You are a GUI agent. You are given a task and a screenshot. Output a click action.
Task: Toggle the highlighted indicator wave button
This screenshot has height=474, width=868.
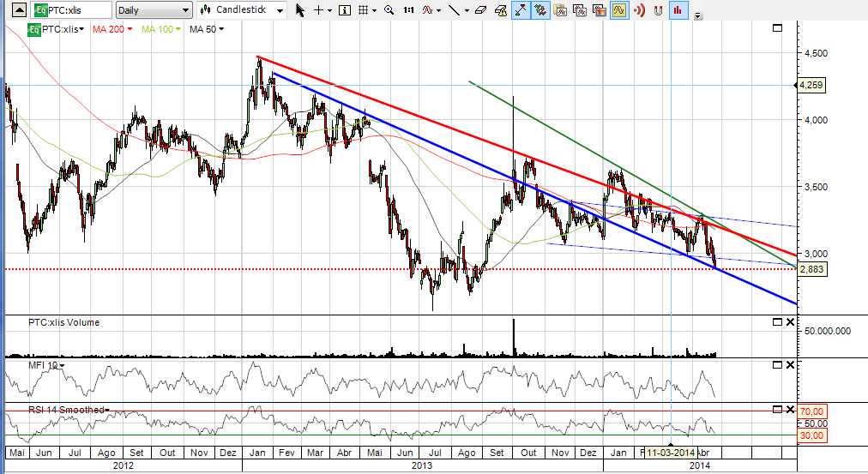(620, 10)
